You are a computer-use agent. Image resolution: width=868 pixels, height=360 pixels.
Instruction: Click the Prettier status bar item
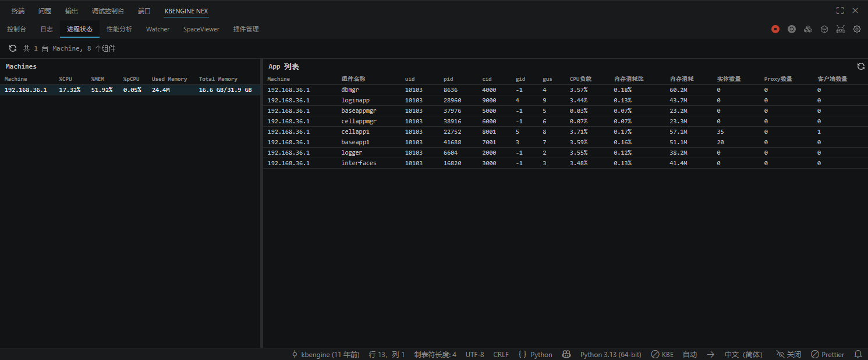pyautogui.click(x=827, y=354)
